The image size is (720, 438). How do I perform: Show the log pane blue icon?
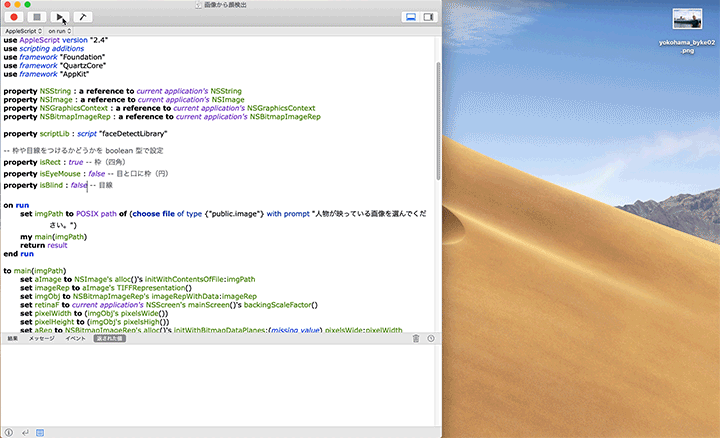tap(40, 432)
